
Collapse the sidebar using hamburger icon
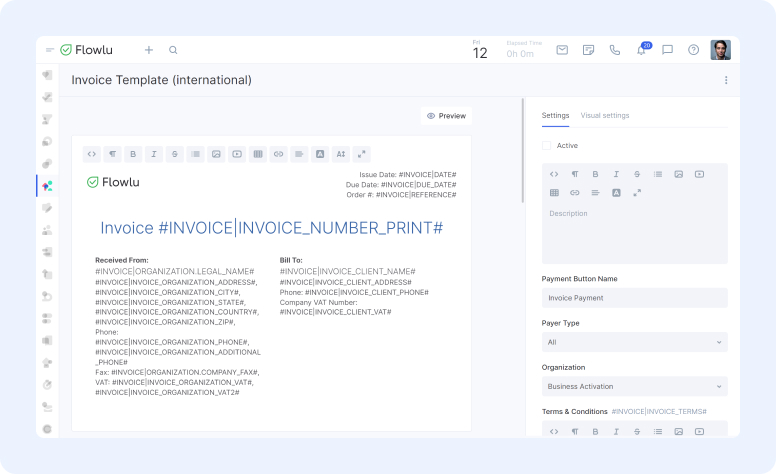click(x=49, y=50)
